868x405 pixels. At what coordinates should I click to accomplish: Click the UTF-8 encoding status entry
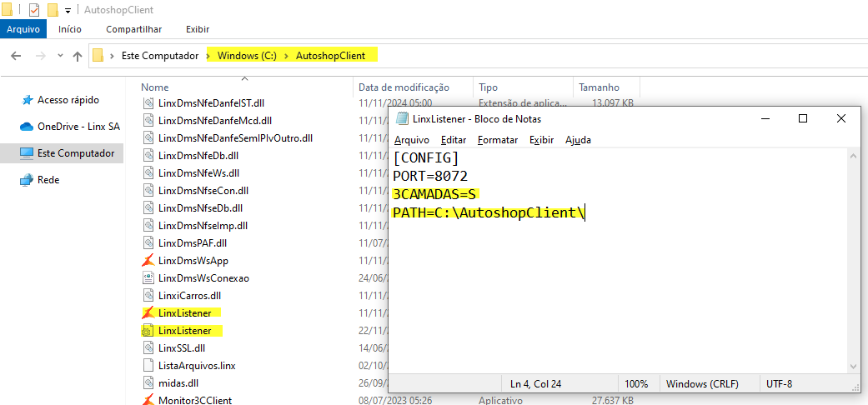click(x=780, y=384)
